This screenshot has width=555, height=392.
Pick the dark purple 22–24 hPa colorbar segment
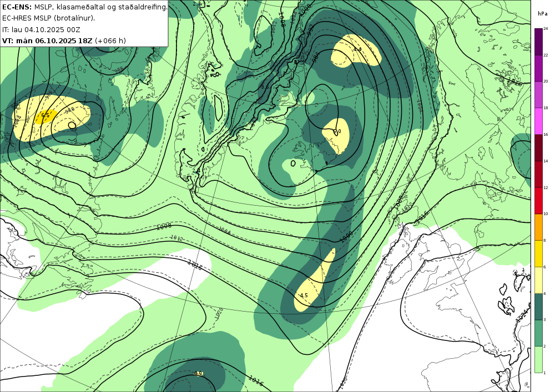click(x=538, y=42)
